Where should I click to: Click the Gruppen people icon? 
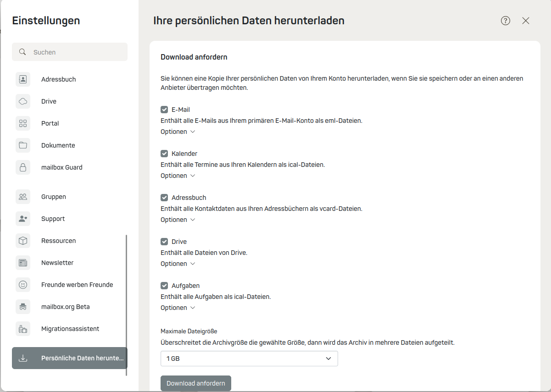point(22,197)
